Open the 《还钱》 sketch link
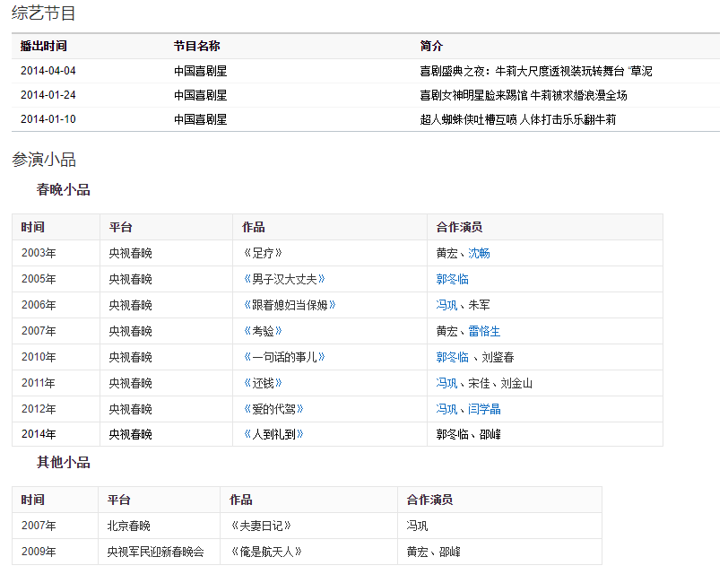728x583 pixels. coord(263,383)
